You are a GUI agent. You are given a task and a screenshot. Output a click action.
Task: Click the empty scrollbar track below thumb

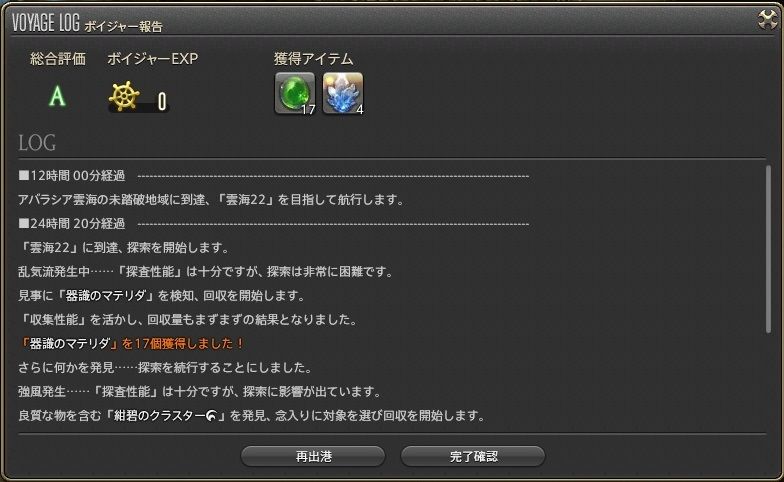pyautogui.click(x=768, y=380)
